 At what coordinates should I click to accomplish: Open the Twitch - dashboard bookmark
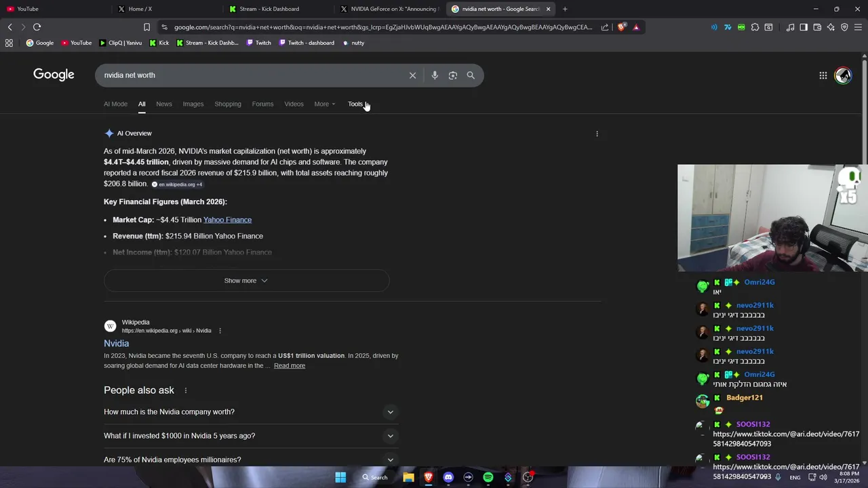point(306,43)
